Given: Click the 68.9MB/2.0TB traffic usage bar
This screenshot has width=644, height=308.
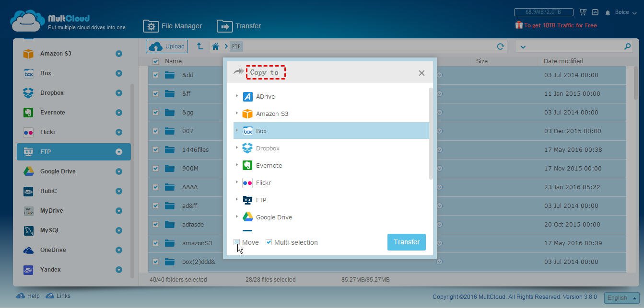Looking at the screenshot, I should pyautogui.click(x=543, y=12).
